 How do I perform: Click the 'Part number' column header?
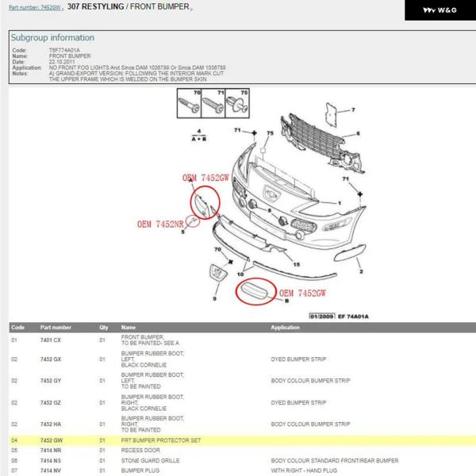[56, 327]
